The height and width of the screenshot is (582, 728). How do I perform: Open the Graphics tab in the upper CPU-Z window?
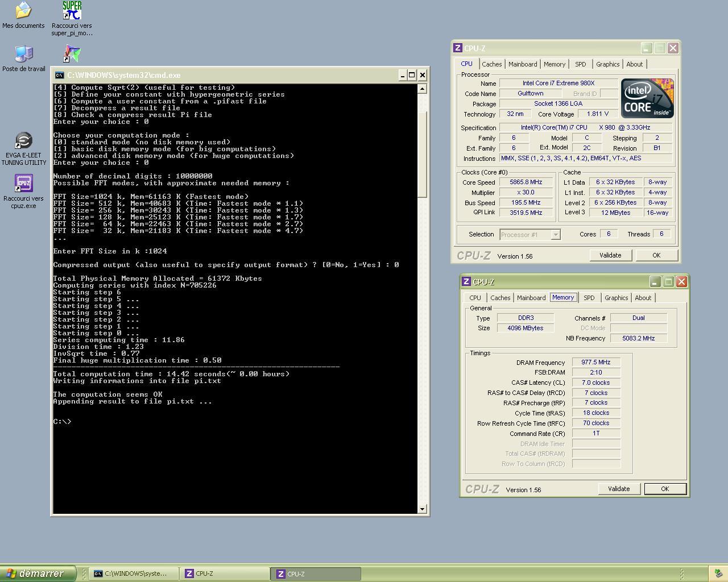click(607, 64)
